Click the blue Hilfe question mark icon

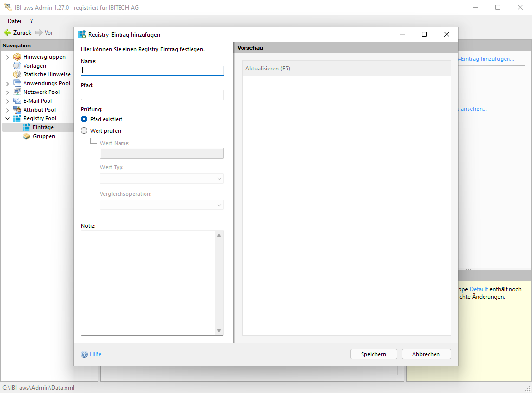[84, 354]
